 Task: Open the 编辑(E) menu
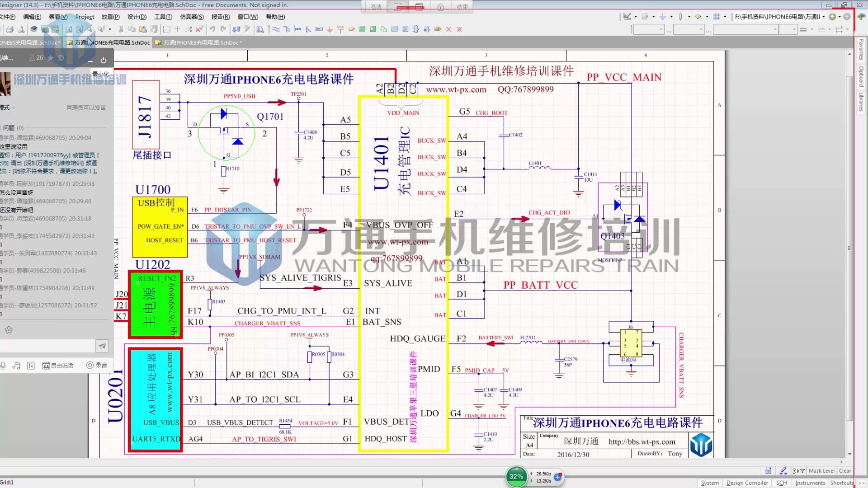(x=32, y=17)
